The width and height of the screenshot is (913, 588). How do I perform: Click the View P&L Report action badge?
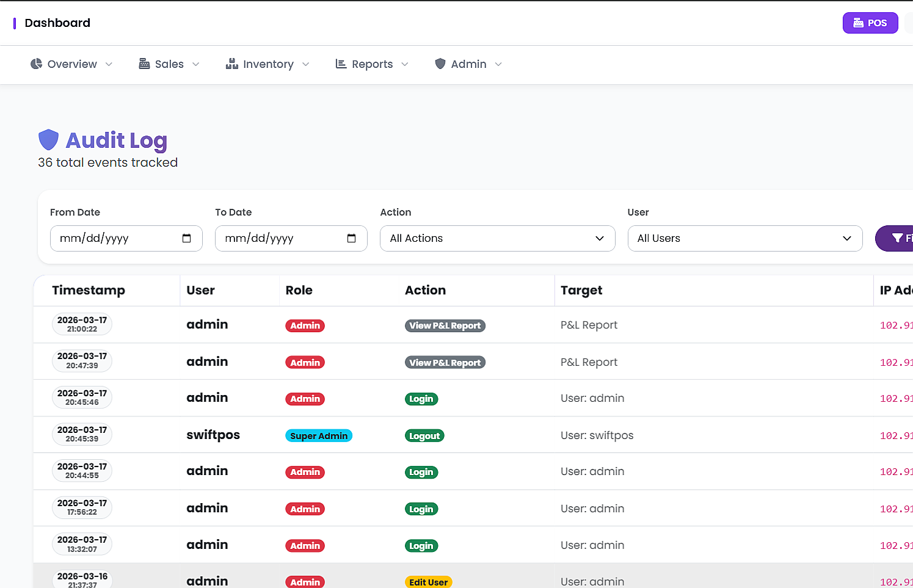tap(445, 325)
